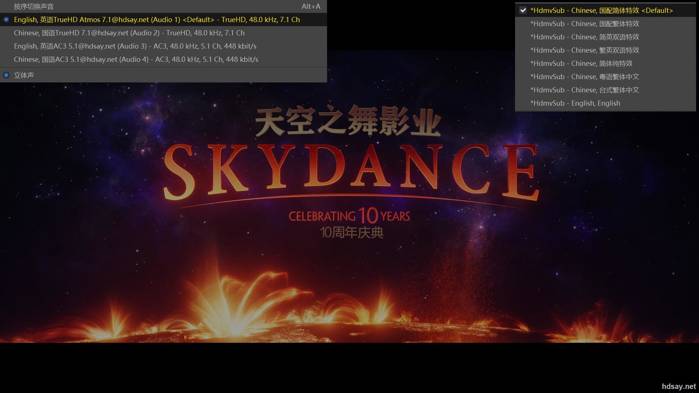Choose HdmvSub Chinese '简体纯特效' subtitle
The image size is (699, 393).
pyautogui.click(x=605, y=63)
